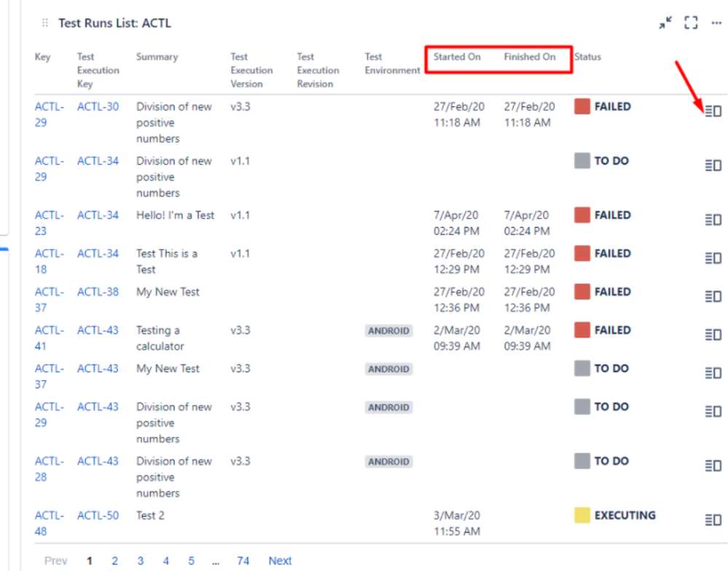This screenshot has width=728, height=571.
Task: Open test key ACTL-48
Action: click(x=50, y=523)
